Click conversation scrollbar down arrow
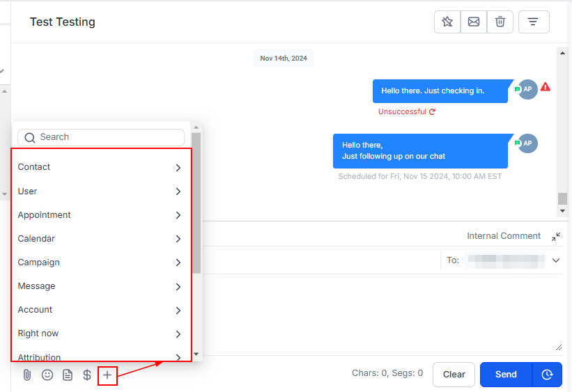 coord(562,211)
